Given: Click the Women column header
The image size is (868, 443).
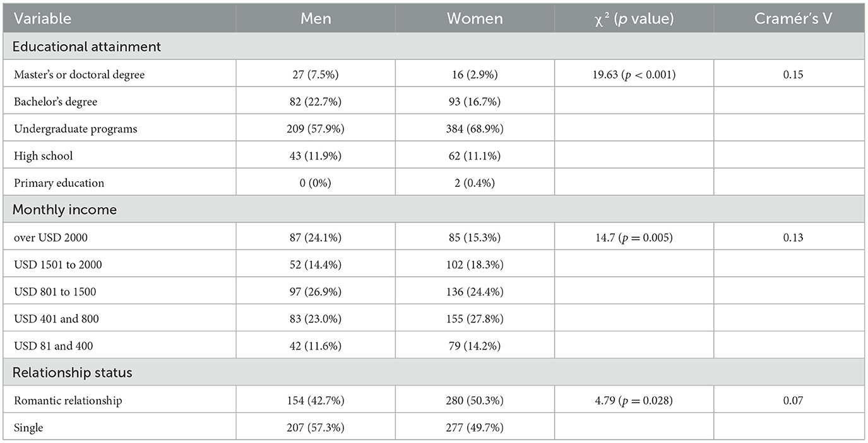Looking at the screenshot, I should 475,18.
